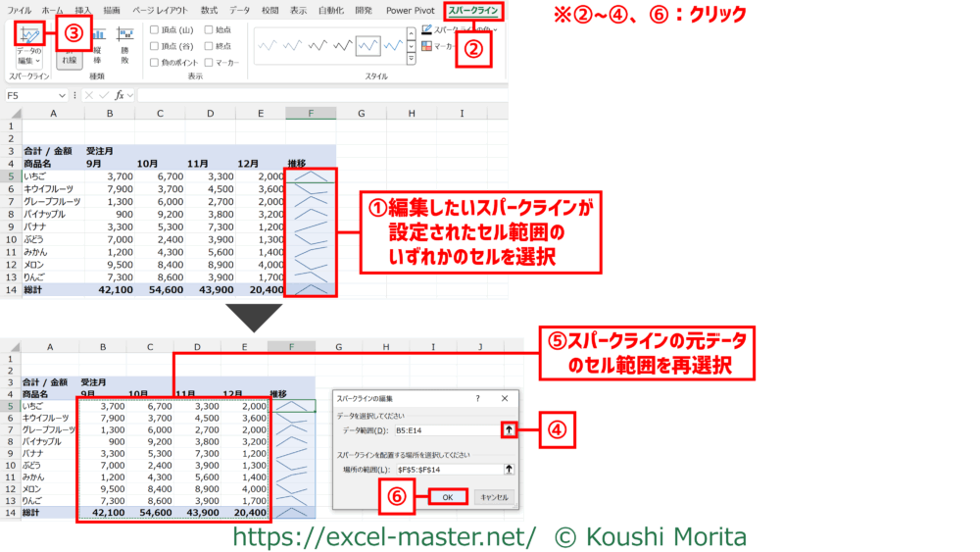
Task: Click the help question mark in the dialog
Action: pyautogui.click(x=477, y=399)
